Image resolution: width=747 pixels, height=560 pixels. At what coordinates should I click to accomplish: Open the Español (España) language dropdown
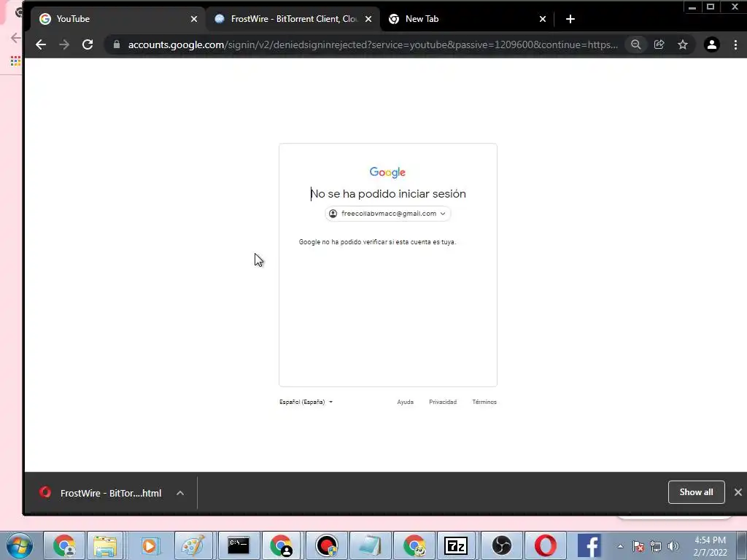(x=306, y=402)
